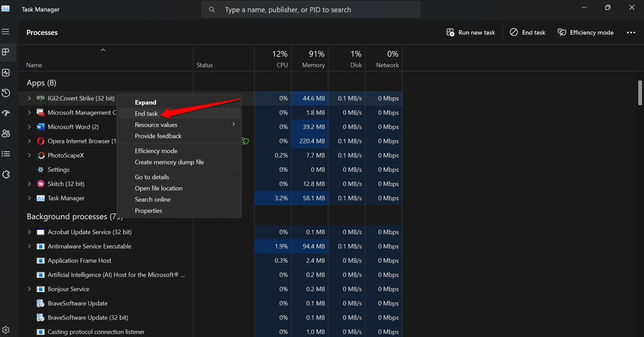Expand the Antimalware Service Executable entry
This screenshot has width=644, height=337.
click(30, 246)
